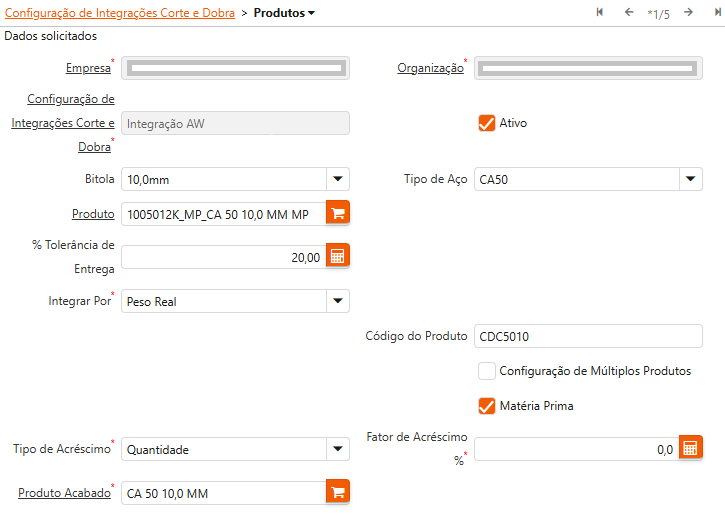Open product search cart icon for Produto
725x515 pixels.
pyautogui.click(x=338, y=214)
